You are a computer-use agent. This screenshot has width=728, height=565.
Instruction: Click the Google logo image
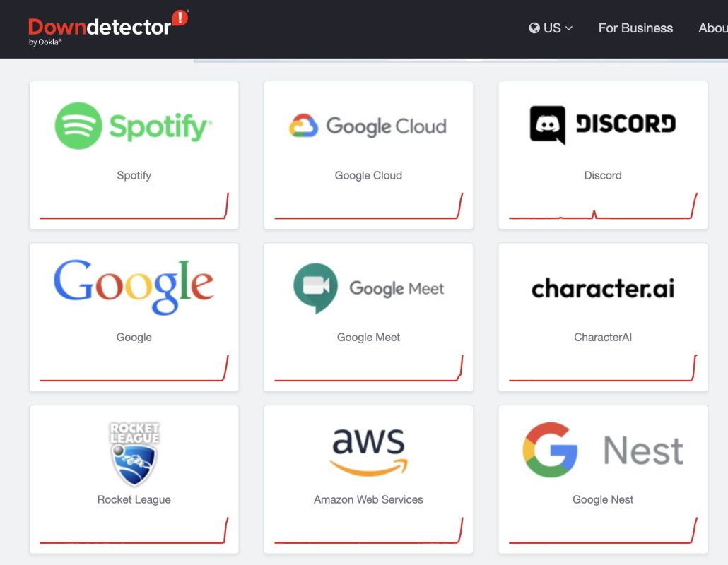(134, 287)
